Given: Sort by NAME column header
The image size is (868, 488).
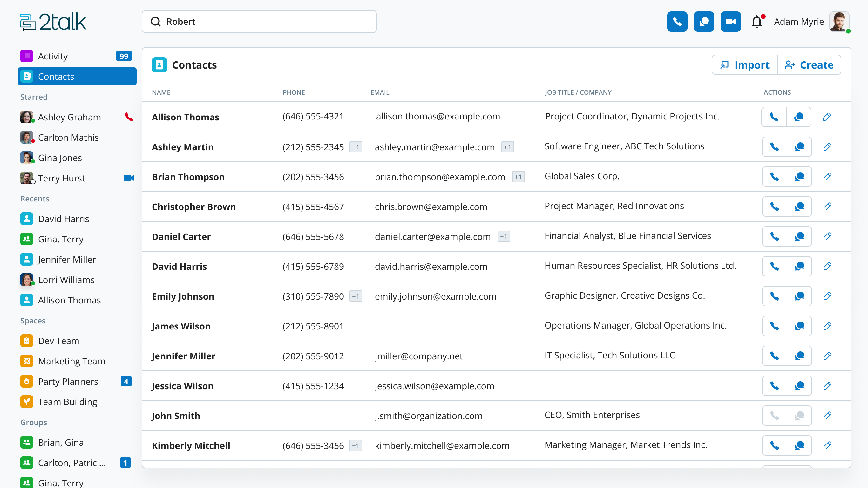Looking at the screenshot, I should coord(161,92).
